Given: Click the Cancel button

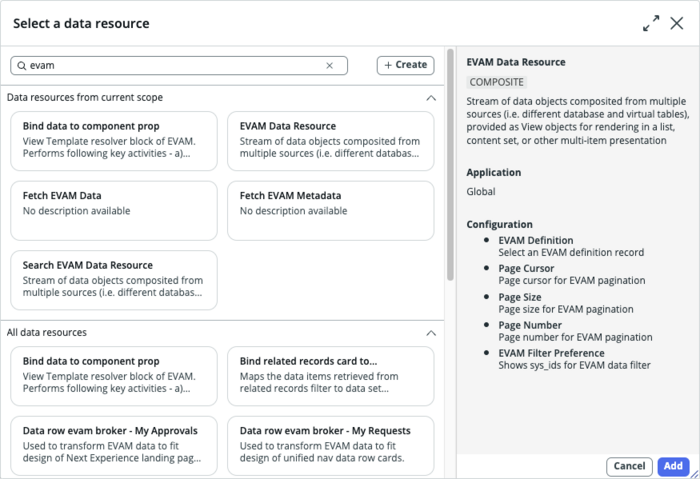Looking at the screenshot, I should coord(629,467).
